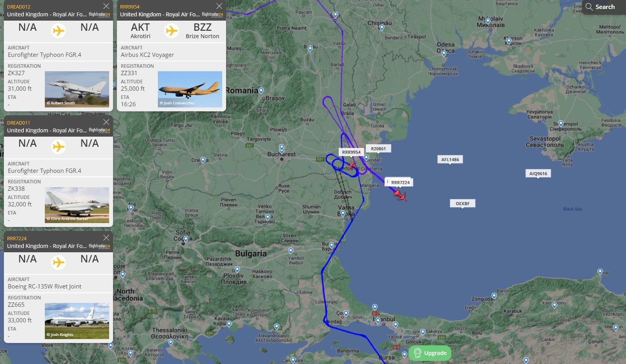Open the Eurofighter ZK327 photo thumbnail

77,89
